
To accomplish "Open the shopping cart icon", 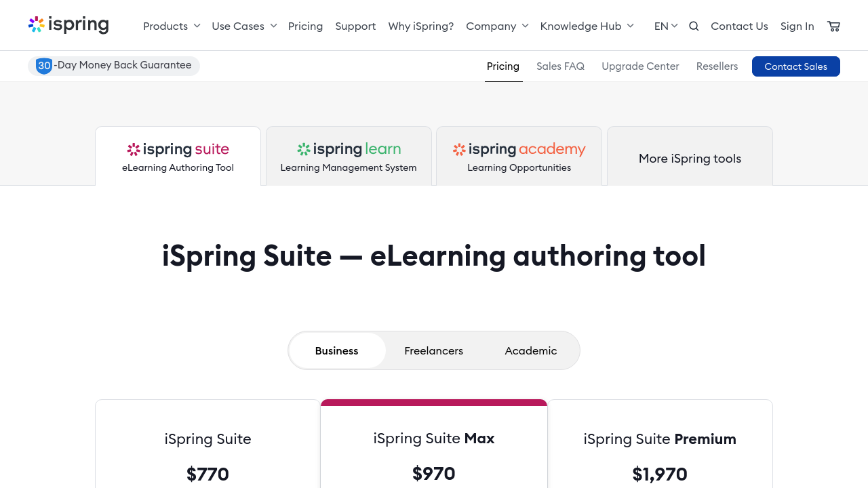I will point(834,26).
